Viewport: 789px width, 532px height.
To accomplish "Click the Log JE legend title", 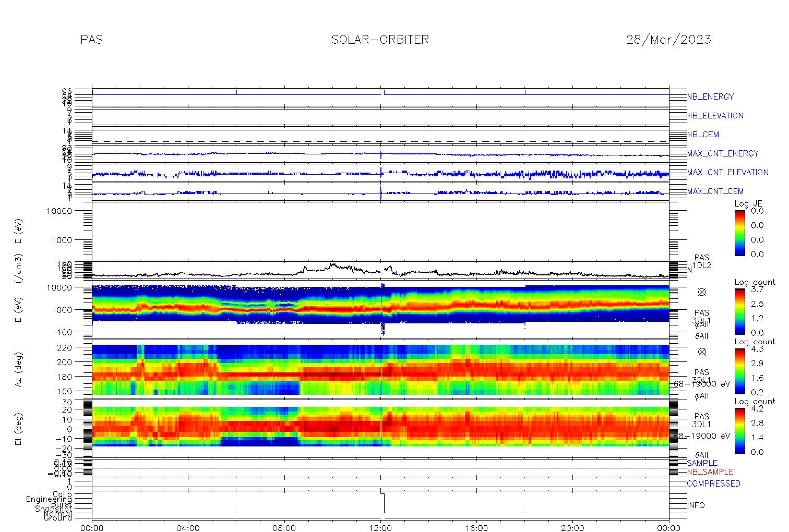I will pos(749,204).
